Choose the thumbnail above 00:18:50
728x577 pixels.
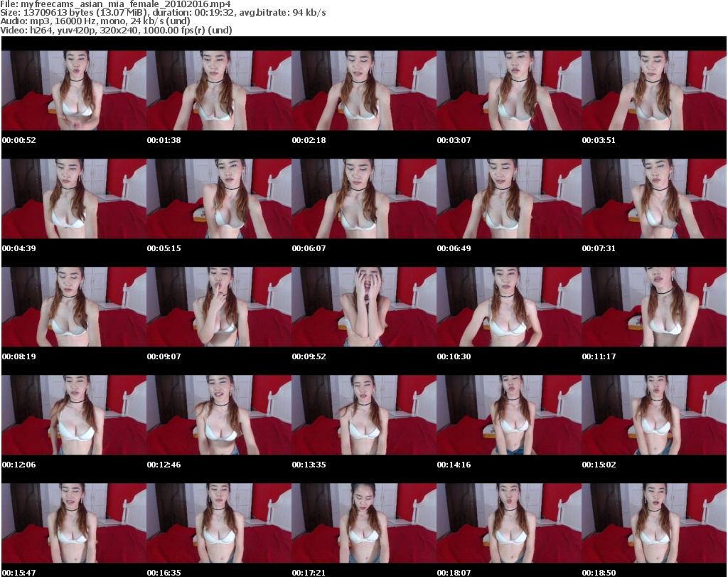[x=654, y=524]
